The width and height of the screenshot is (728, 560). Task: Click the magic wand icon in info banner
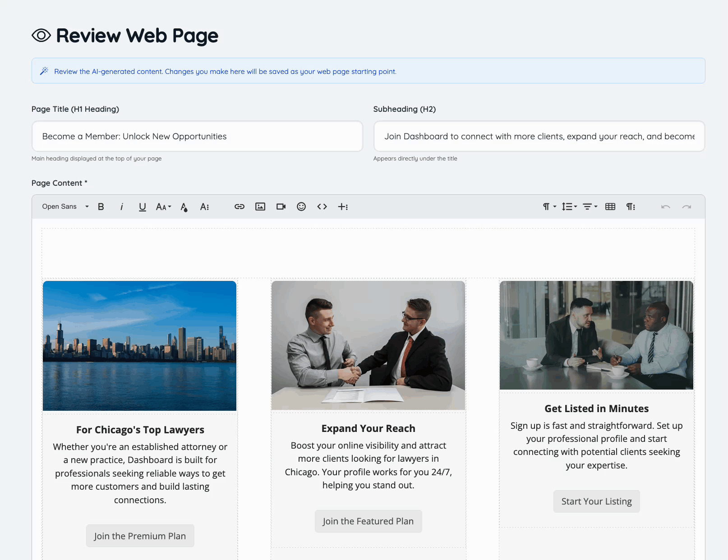coord(44,71)
